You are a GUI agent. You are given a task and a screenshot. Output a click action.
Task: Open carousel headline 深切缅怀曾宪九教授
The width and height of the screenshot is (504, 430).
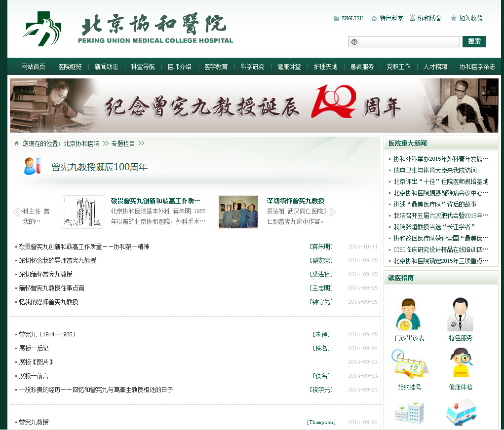pyautogui.click(x=296, y=201)
